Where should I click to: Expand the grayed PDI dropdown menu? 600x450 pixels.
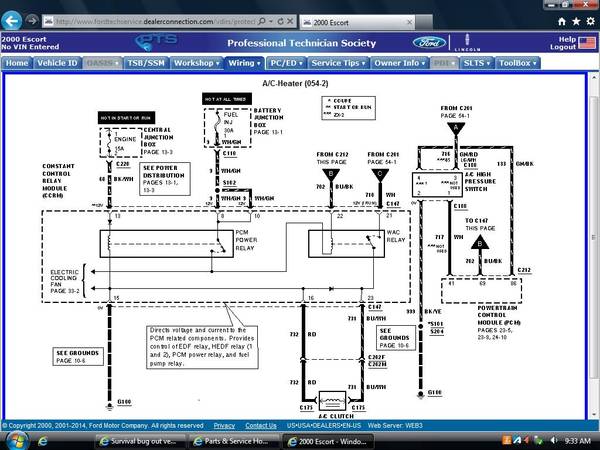pos(444,63)
